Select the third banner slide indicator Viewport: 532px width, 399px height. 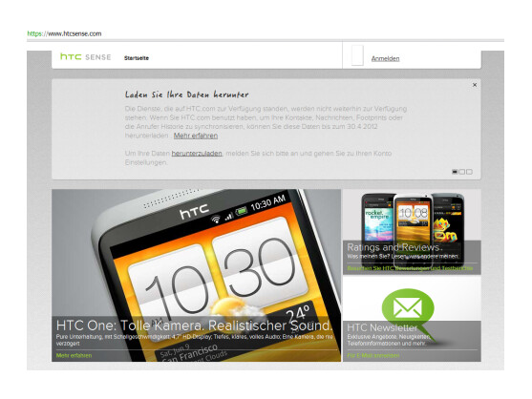(469, 172)
